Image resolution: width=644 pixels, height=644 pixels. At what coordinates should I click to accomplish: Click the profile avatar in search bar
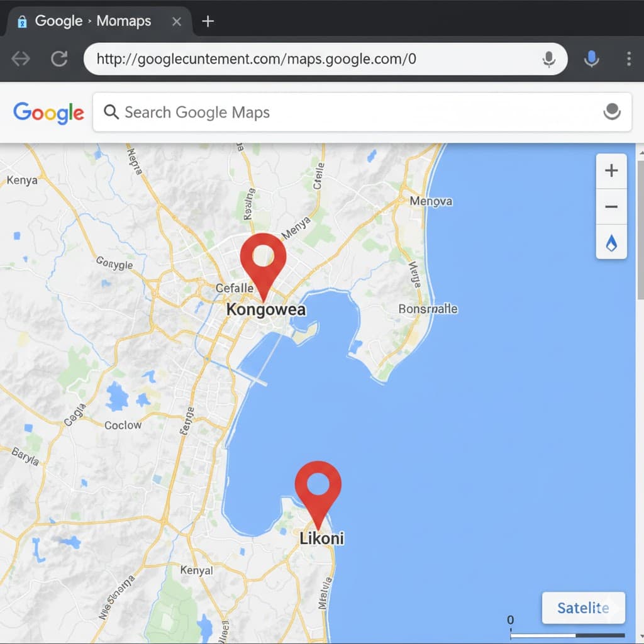(x=611, y=112)
